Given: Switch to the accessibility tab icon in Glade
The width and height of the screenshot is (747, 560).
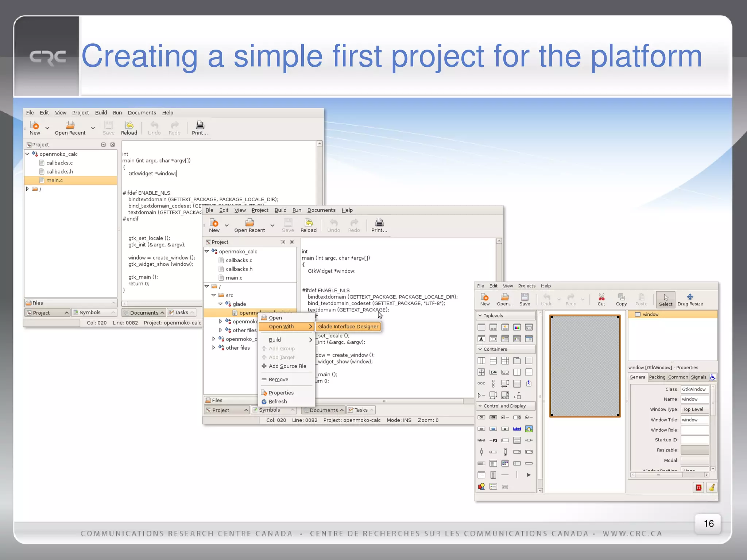Looking at the screenshot, I should [x=713, y=377].
